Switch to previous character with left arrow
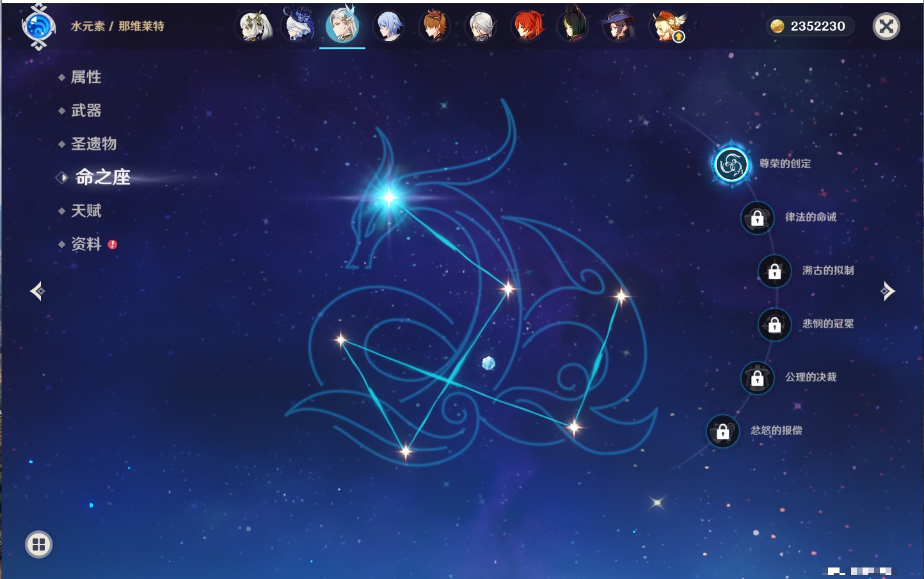Image resolution: width=924 pixels, height=579 pixels. pos(38,291)
